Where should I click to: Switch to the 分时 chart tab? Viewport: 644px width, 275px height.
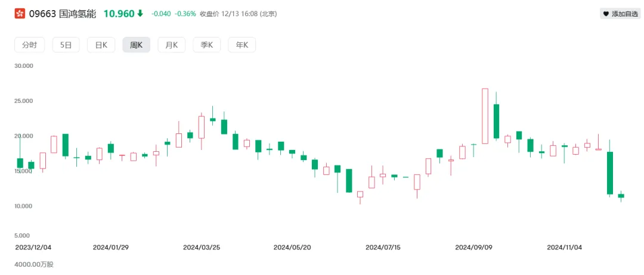(30, 45)
